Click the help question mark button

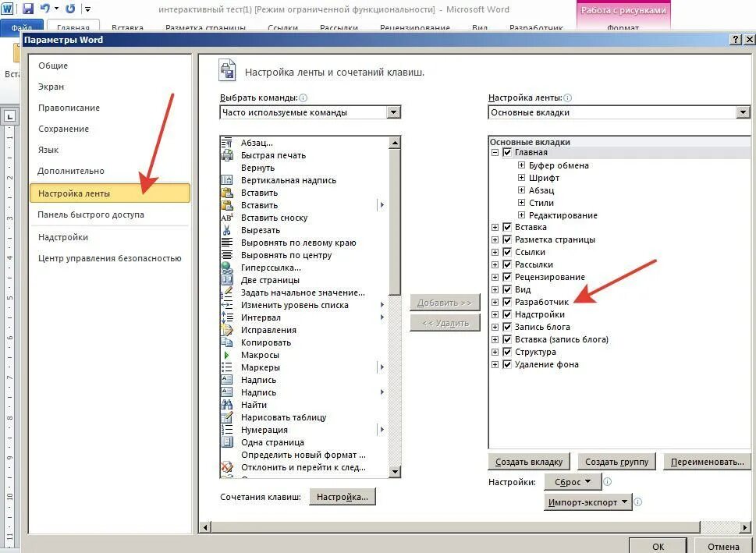coord(735,40)
